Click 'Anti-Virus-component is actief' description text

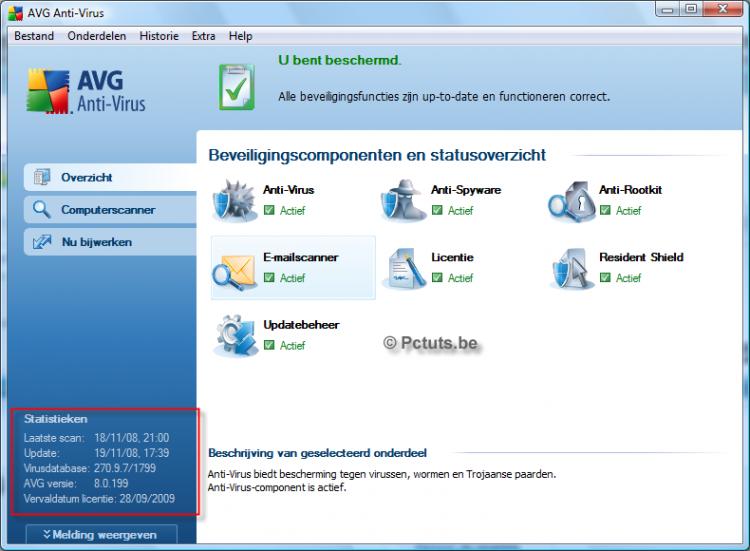point(276,488)
